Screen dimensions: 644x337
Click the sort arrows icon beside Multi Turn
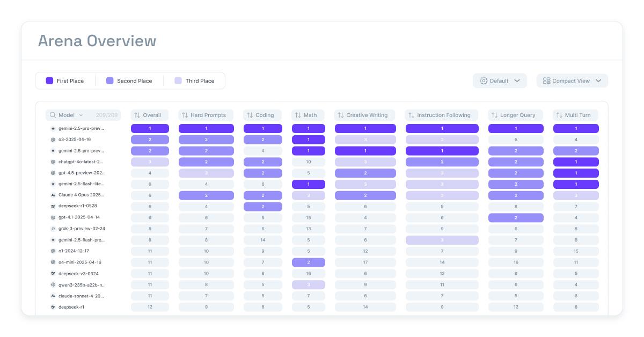(x=559, y=115)
